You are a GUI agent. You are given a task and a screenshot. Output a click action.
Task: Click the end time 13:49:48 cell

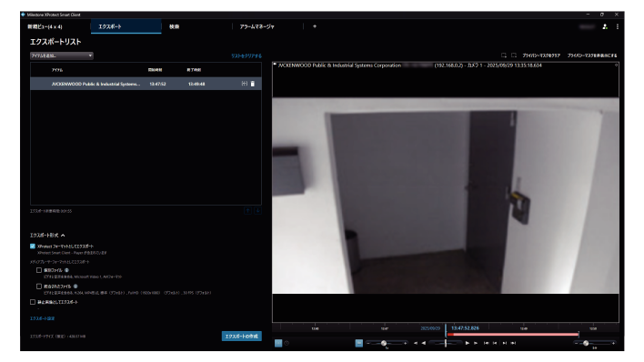[196, 84]
